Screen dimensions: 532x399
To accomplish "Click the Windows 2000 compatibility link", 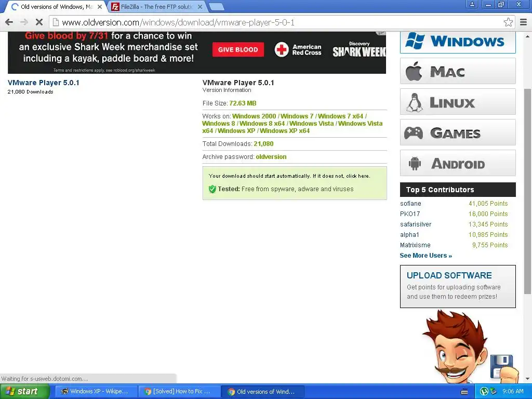I will [x=254, y=116].
